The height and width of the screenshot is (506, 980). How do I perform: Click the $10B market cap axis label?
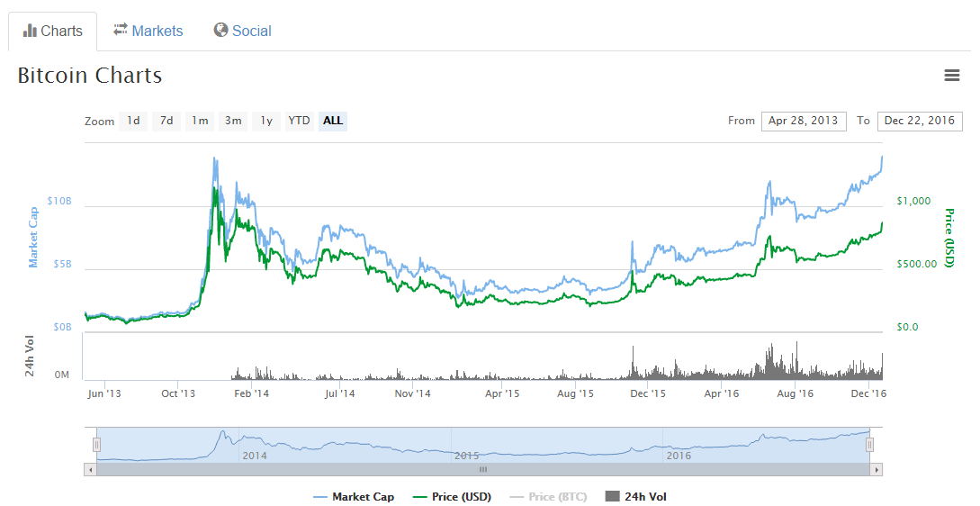coord(59,202)
